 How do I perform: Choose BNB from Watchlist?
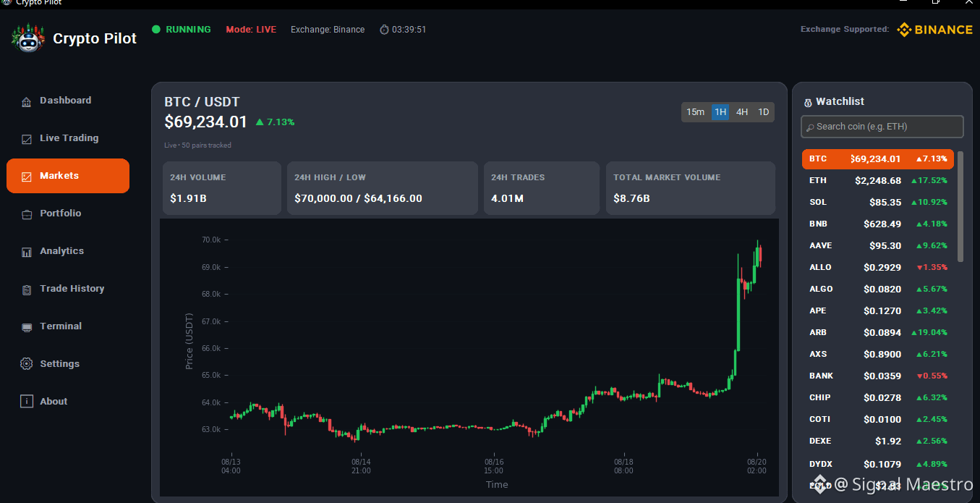click(x=878, y=224)
